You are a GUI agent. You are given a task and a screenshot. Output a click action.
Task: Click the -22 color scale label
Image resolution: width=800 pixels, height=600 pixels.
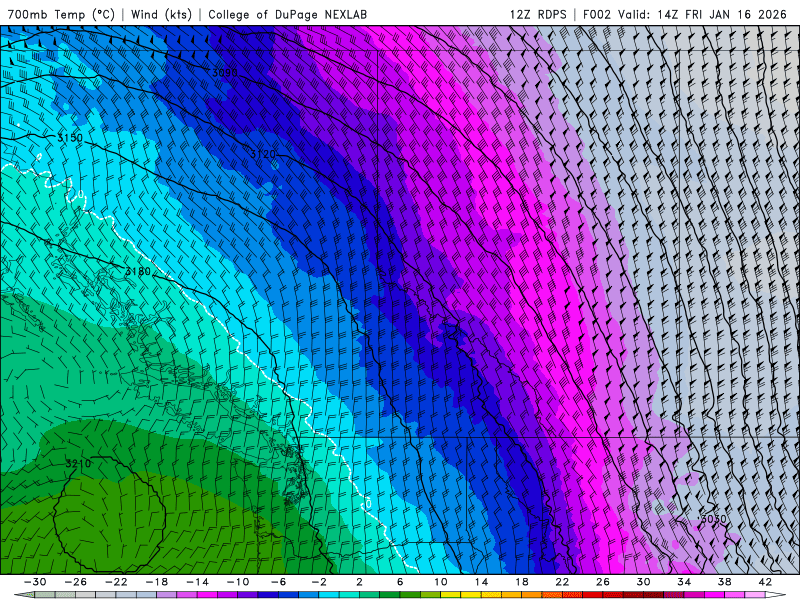pyautogui.click(x=116, y=582)
